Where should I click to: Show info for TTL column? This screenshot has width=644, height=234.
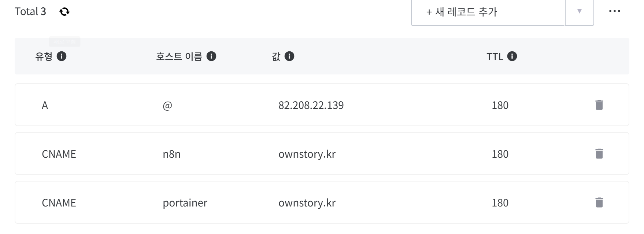click(512, 56)
